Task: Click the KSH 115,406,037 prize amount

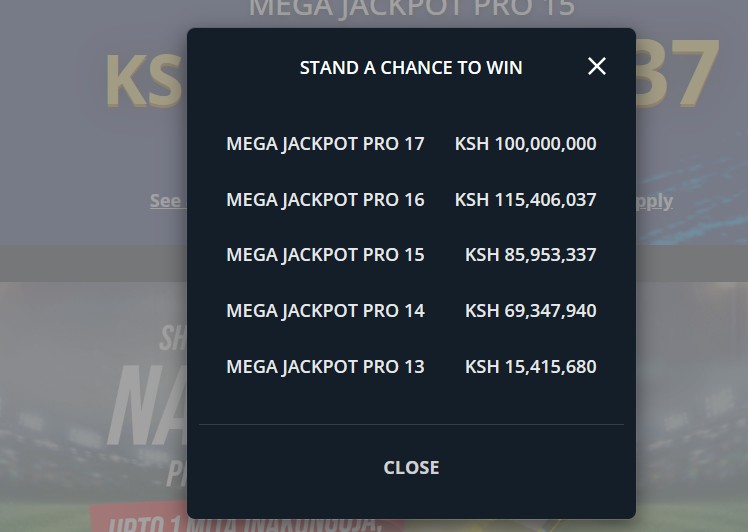Action: coord(525,200)
